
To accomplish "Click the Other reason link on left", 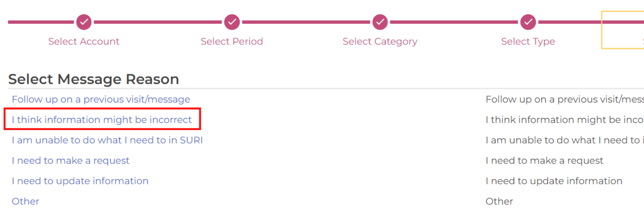I will [25, 201].
